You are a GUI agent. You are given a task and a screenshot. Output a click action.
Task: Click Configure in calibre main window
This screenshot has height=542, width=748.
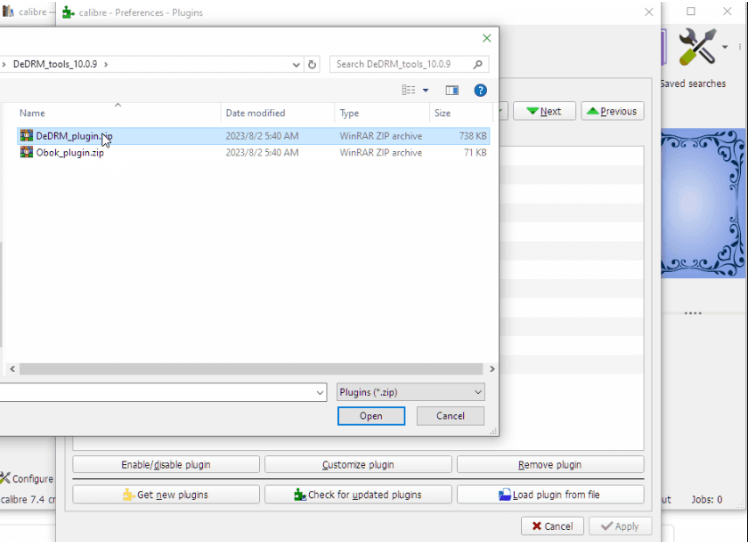point(27,479)
